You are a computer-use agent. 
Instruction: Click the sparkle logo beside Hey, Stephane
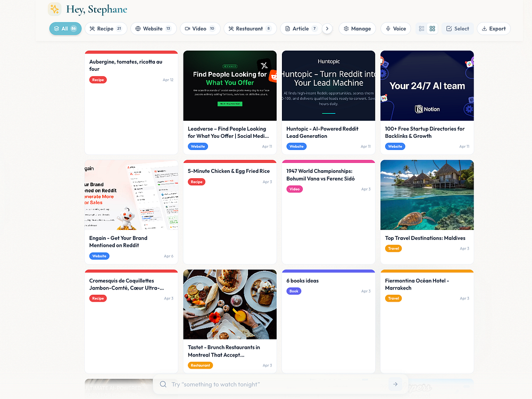tap(54, 9)
